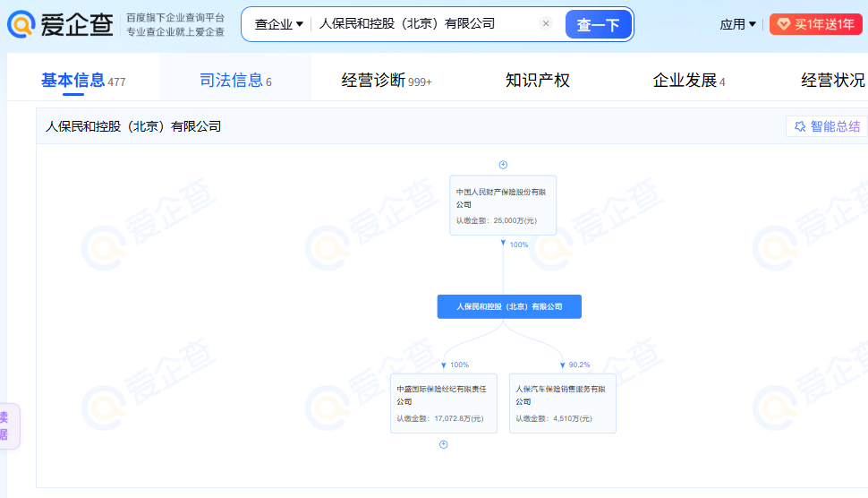Click the central 人保民和控股（北京）有限公司 node
Screen dimensions: 868x498
(509, 306)
